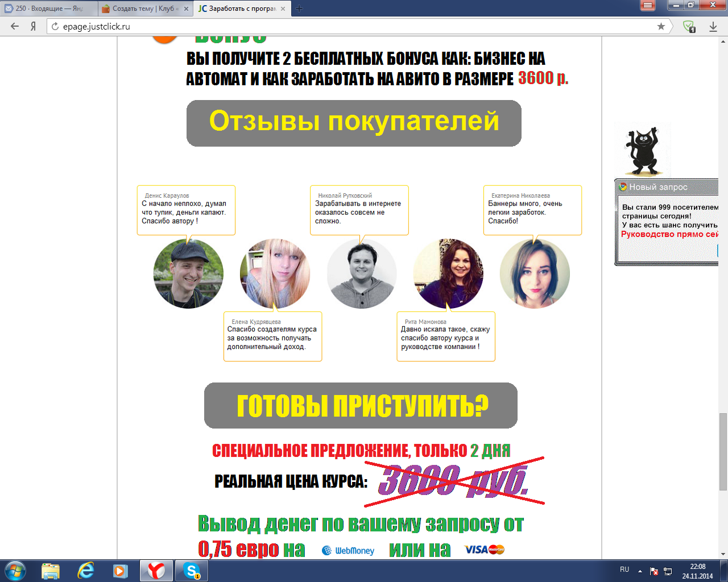Reload the page with the refresh icon

pos(55,26)
